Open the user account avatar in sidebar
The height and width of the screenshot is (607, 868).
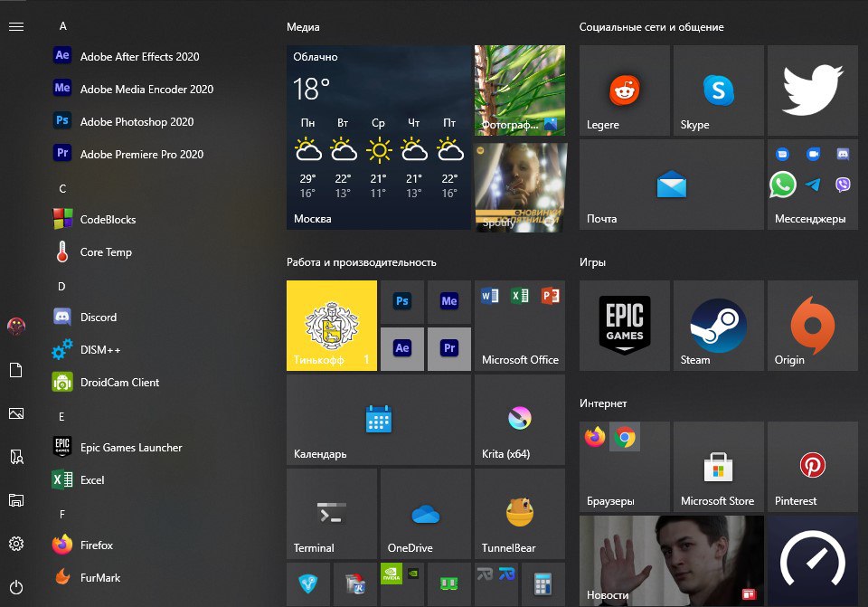pos(16,327)
